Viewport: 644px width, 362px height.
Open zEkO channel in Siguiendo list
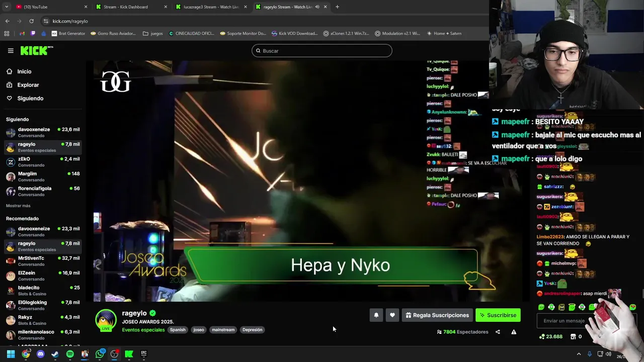pos(43,162)
